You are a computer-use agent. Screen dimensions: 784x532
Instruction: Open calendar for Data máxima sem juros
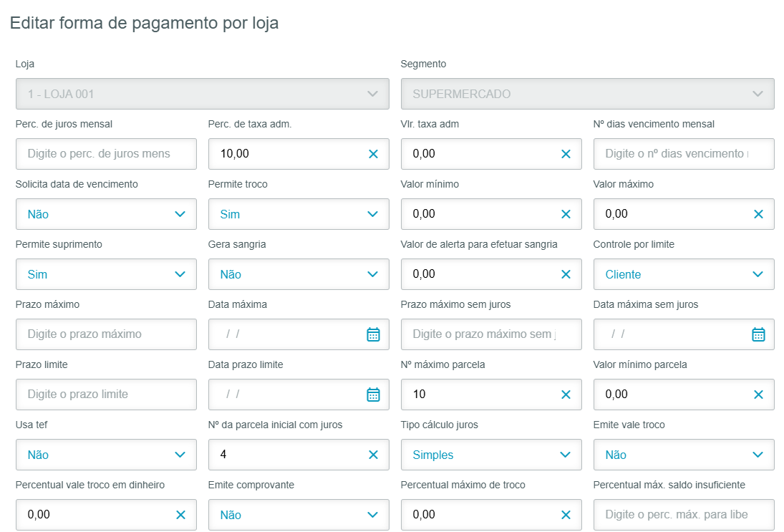click(758, 334)
